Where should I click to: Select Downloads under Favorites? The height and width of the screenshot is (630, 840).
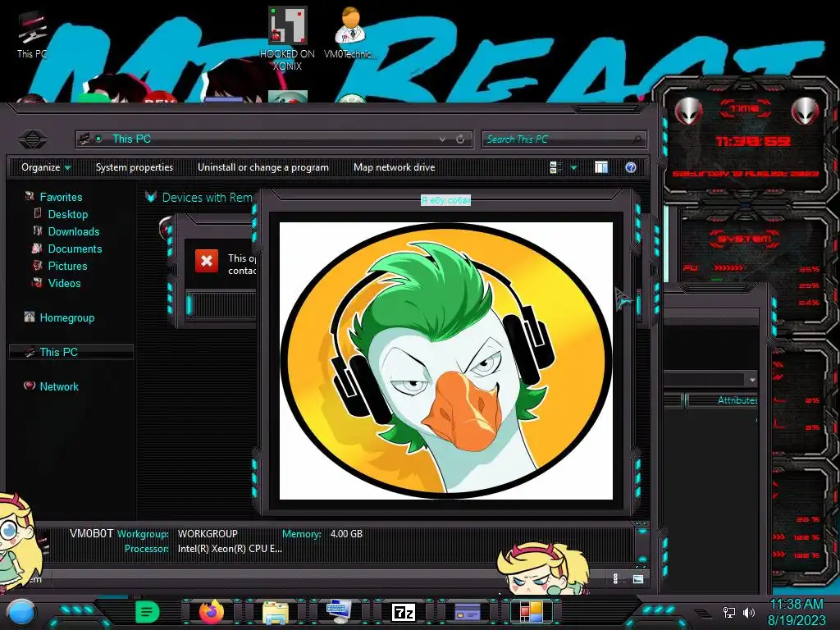(73, 231)
